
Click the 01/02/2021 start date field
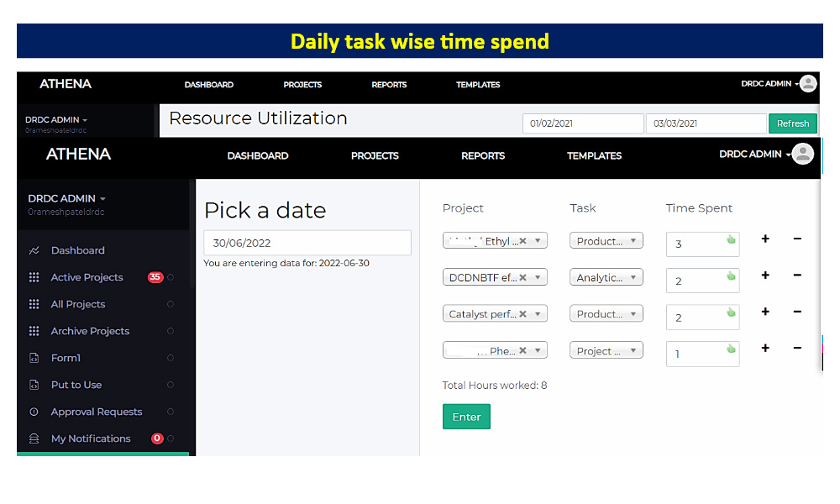click(583, 123)
